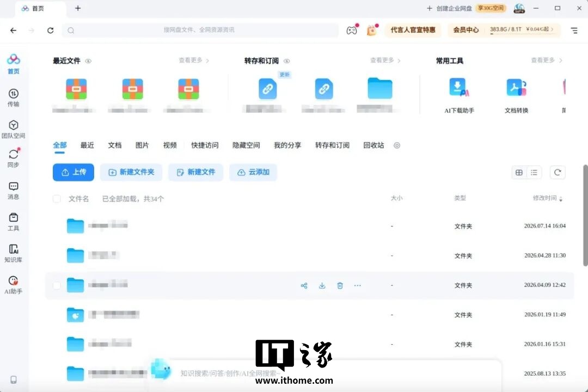
Task: Open a new tab with the plus button
Action: [x=78, y=8]
